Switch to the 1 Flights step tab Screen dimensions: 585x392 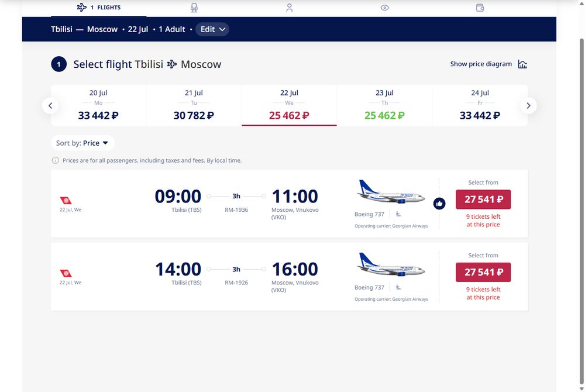pyautogui.click(x=98, y=8)
